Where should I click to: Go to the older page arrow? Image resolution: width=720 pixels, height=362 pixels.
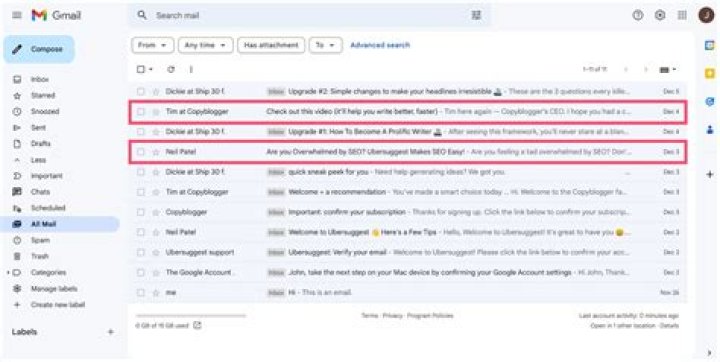pyautogui.click(x=646, y=69)
